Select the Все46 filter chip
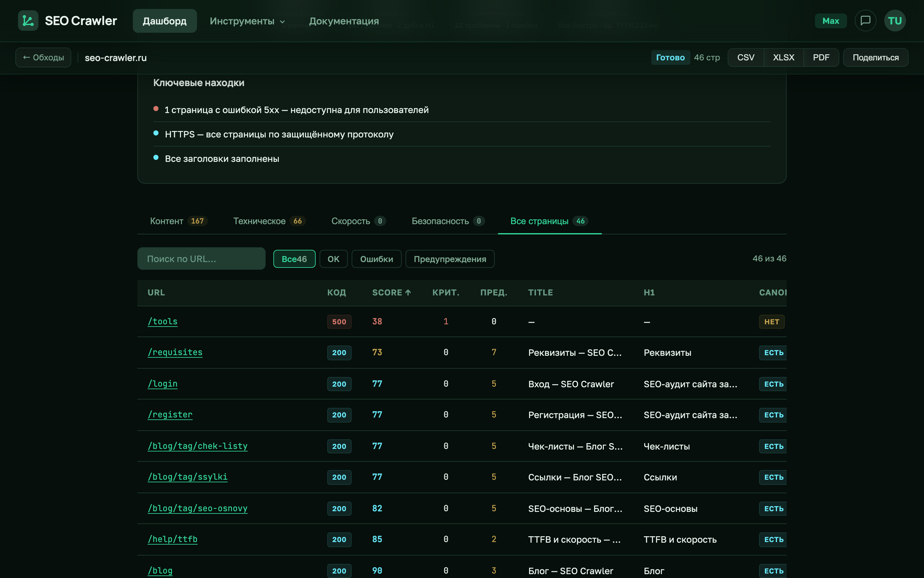 [x=294, y=259]
